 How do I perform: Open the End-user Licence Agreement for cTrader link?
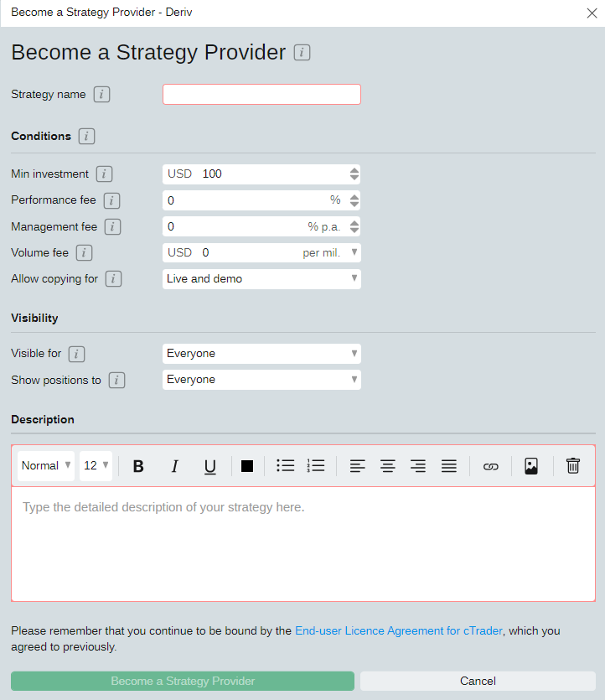point(398,630)
